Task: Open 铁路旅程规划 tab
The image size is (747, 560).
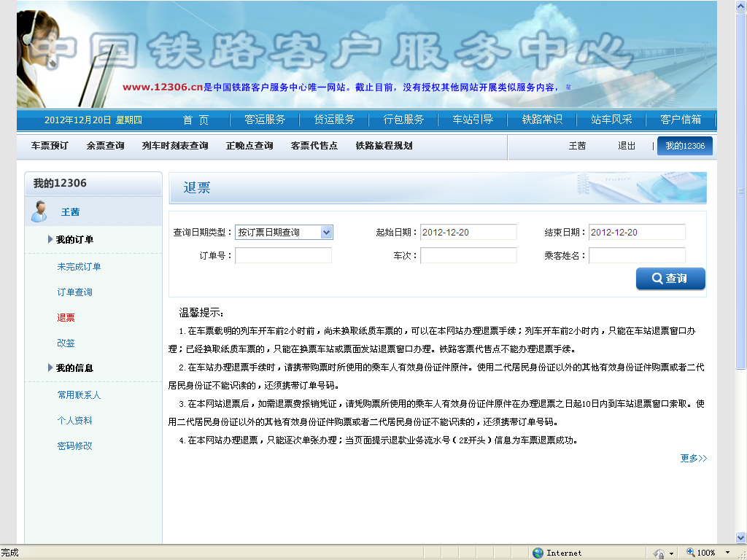Action: tap(384, 146)
